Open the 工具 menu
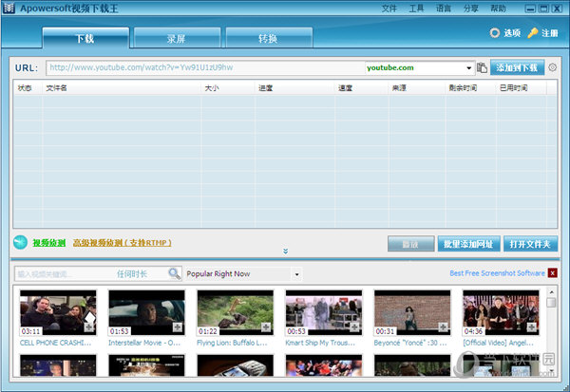This screenshot has height=392, width=570. point(416,8)
